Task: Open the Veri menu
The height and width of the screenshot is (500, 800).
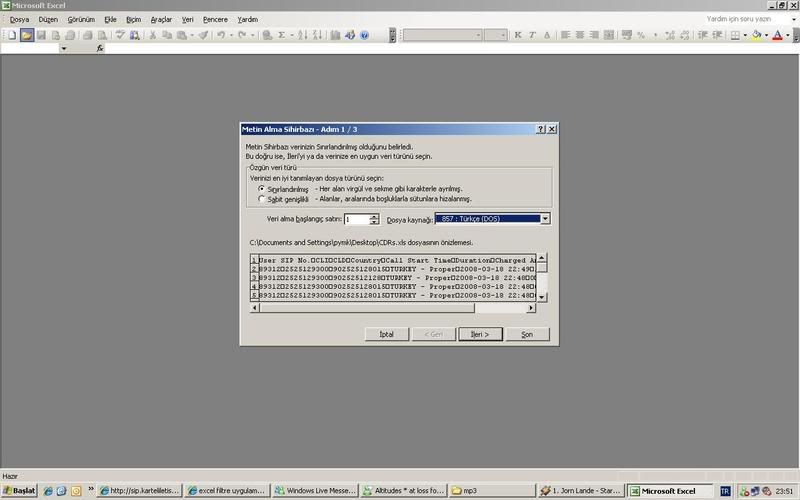Action: pyautogui.click(x=187, y=19)
